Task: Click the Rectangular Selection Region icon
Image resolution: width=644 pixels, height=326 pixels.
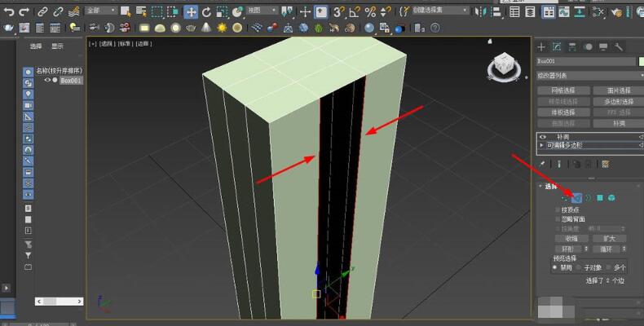Action: click(157, 12)
